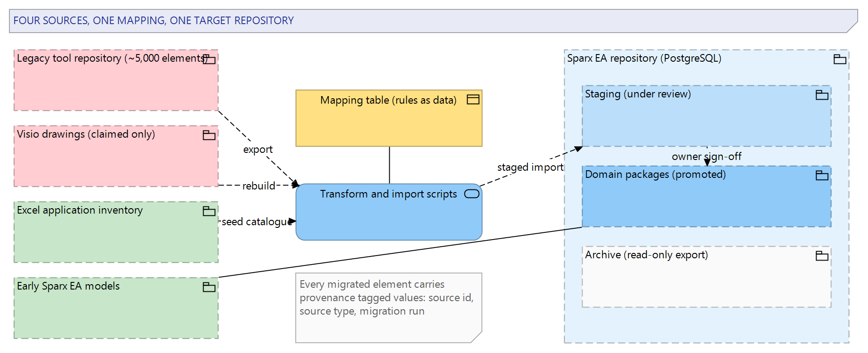Click the 'staged import' connector label
This screenshot has width=868, height=353.
[530, 167]
